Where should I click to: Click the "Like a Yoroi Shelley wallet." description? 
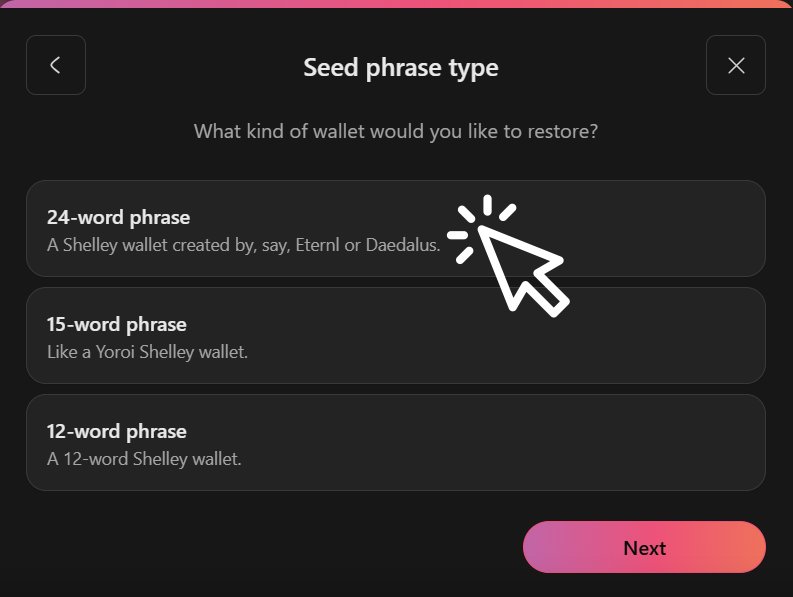click(147, 352)
